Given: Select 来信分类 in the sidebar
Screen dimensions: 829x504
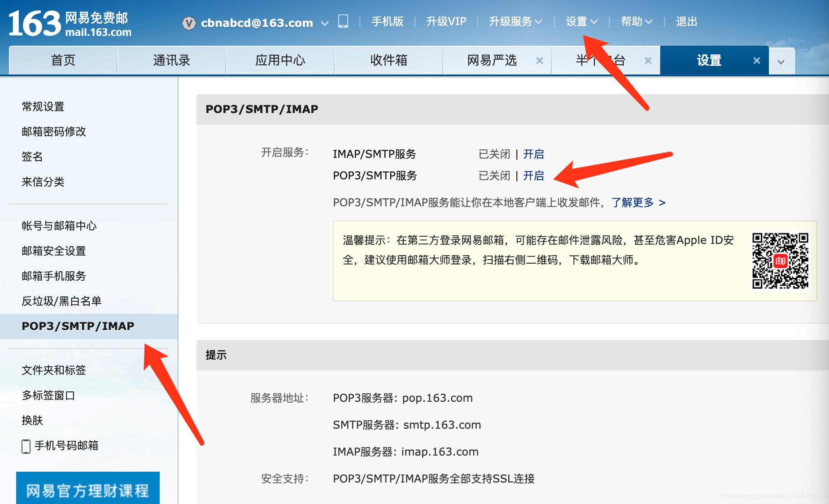Looking at the screenshot, I should (x=43, y=182).
